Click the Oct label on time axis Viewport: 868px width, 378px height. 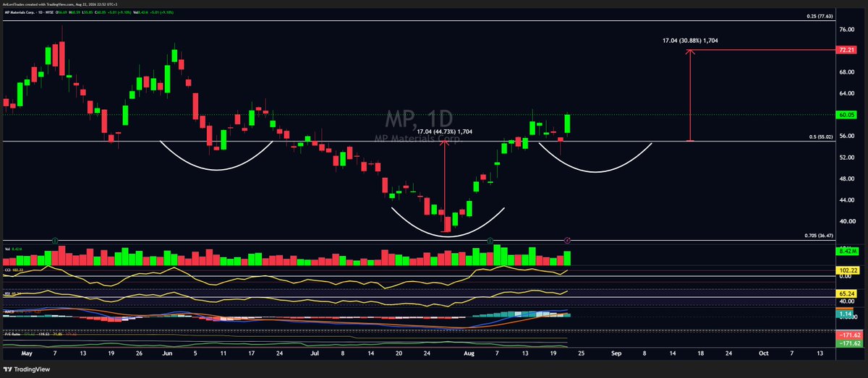(x=763, y=355)
